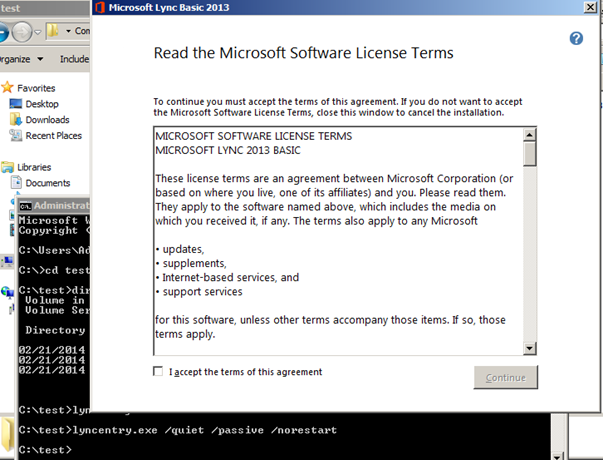This screenshot has width=603, height=460.
Task: Click the "supplements," bullet in license text
Action: (x=191, y=263)
